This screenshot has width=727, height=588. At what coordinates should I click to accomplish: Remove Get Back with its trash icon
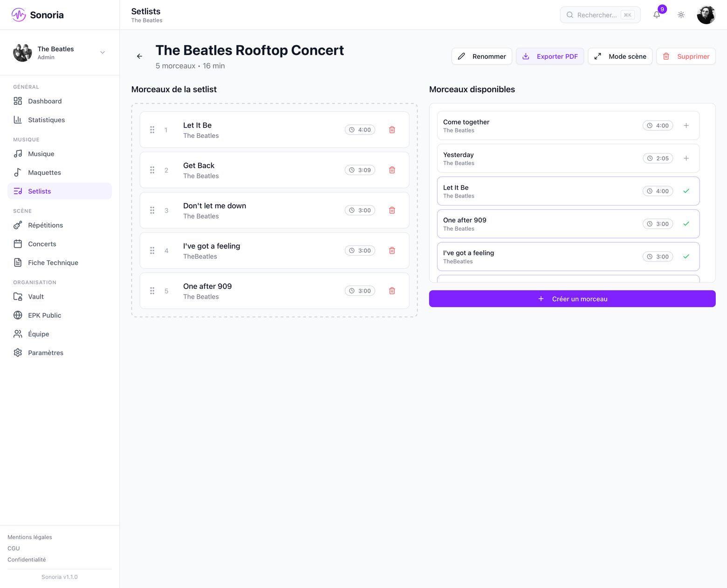[392, 170]
